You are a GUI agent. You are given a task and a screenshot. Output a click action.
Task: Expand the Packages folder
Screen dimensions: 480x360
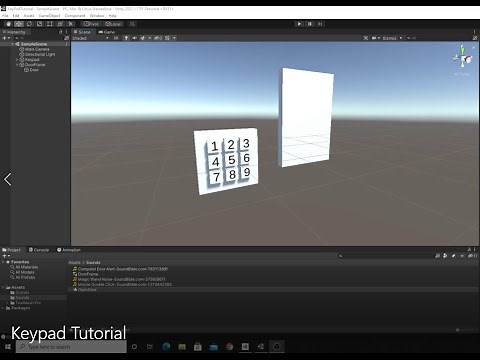click(x=3, y=308)
